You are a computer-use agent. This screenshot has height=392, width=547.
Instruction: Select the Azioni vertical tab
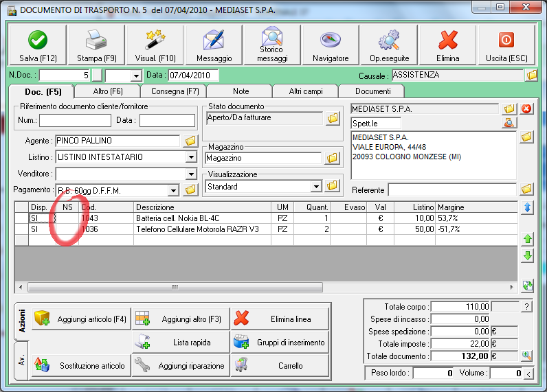21,321
